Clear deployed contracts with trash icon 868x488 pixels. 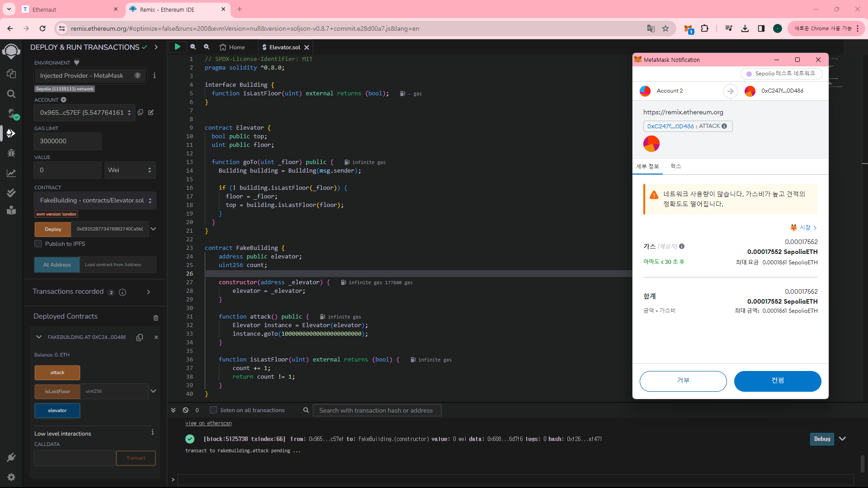click(x=156, y=318)
